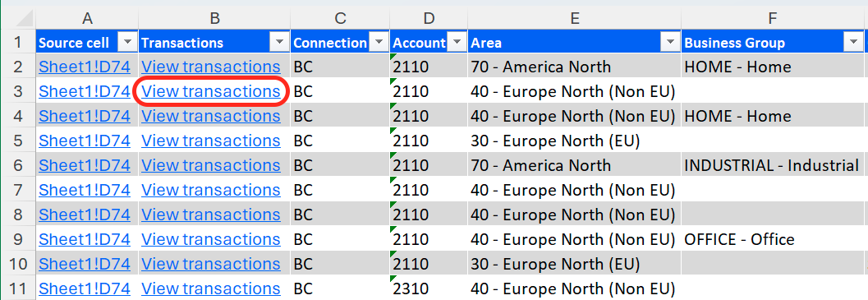
Task: Select BC connection cell in row 11
Action: pos(340,288)
